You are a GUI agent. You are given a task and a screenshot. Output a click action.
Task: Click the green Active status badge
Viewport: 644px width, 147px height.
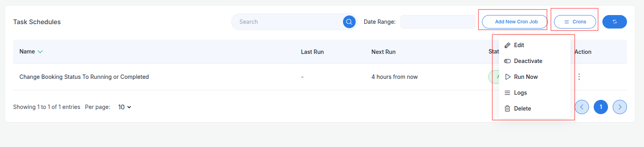tap(493, 77)
